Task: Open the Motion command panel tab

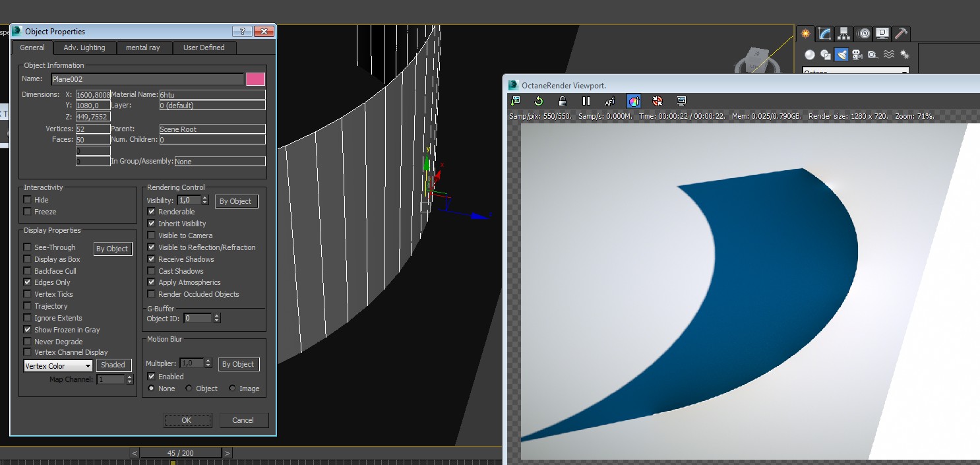Action: coord(863,34)
